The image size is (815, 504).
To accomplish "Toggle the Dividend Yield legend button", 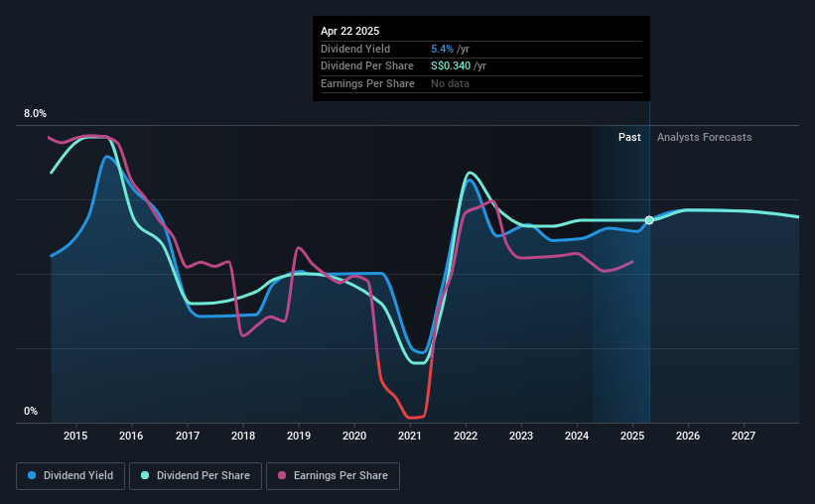I will [70, 476].
